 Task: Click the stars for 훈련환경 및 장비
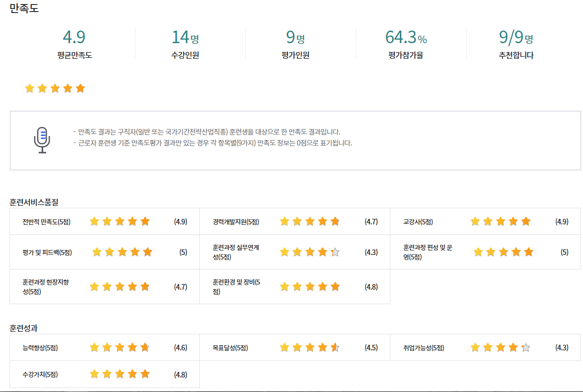[x=310, y=287]
